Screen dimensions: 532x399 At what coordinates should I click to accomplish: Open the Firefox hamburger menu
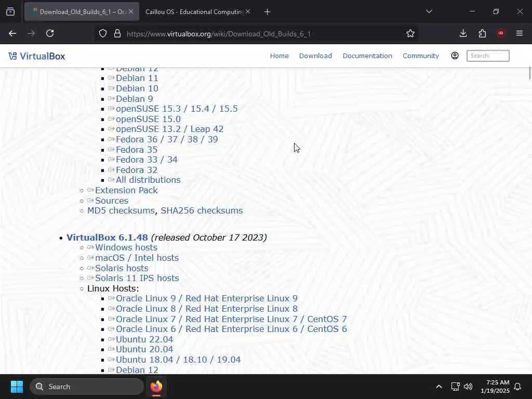tap(520, 33)
